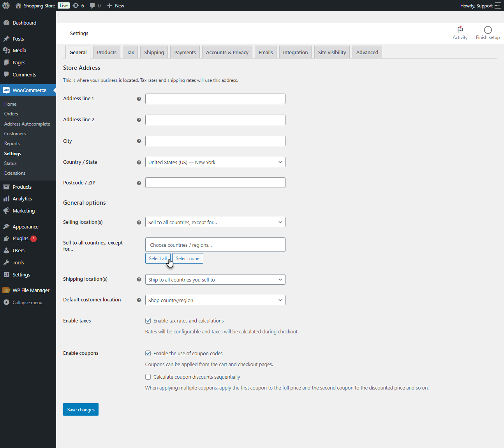The image size is (504, 448).
Task: Click the Pages icon in sidebar
Action: tap(6, 63)
